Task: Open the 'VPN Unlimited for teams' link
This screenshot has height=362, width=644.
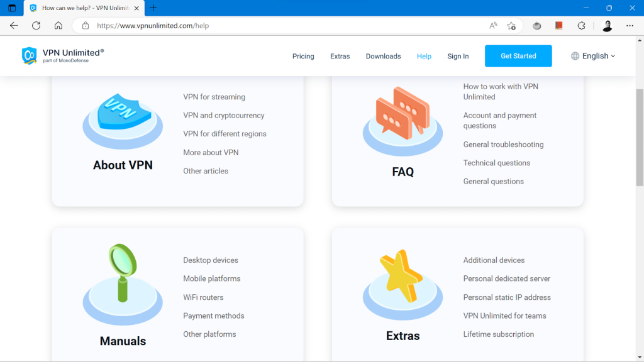Action: point(504,315)
